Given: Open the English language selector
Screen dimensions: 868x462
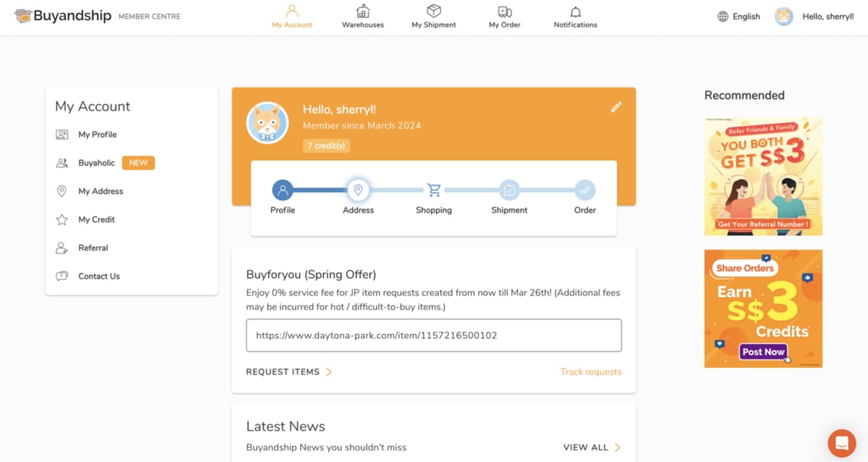Looking at the screenshot, I should [739, 16].
